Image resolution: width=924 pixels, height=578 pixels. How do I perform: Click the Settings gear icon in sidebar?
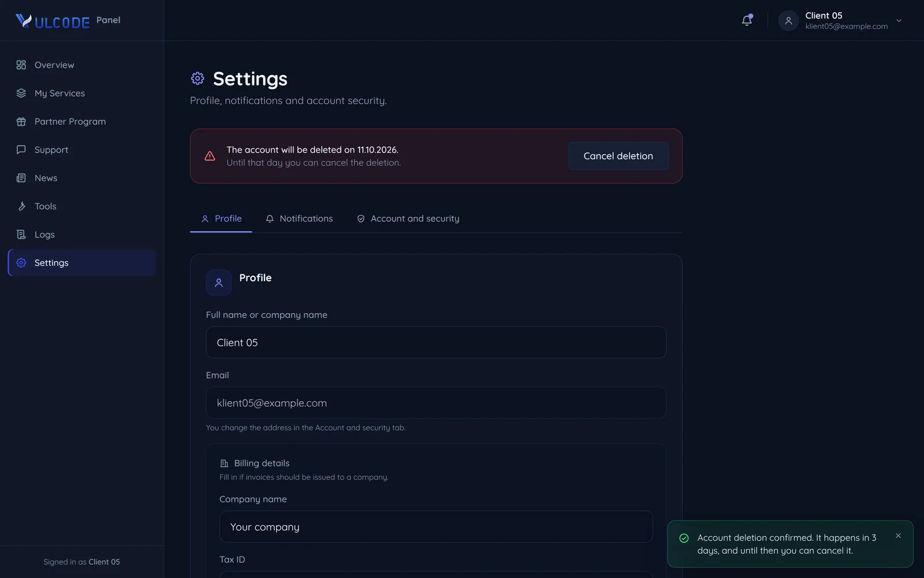21,263
